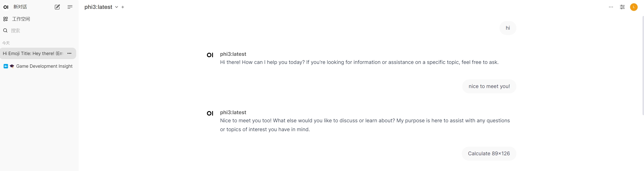Collapse the sidebar with the lines icon
The width and height of the screenshot is (644, 171).
pos(70,7)
